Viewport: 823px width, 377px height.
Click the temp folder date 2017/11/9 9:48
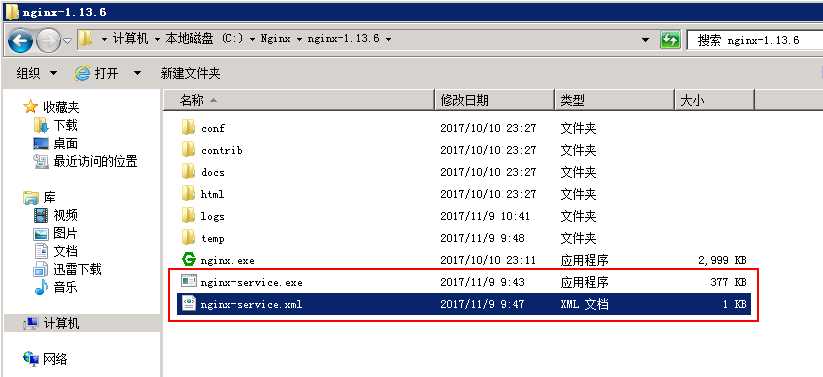tap(482, 238)
